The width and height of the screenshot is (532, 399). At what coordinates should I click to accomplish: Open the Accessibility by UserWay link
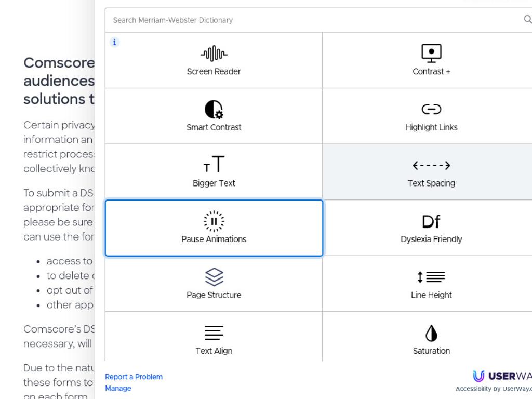494,389
